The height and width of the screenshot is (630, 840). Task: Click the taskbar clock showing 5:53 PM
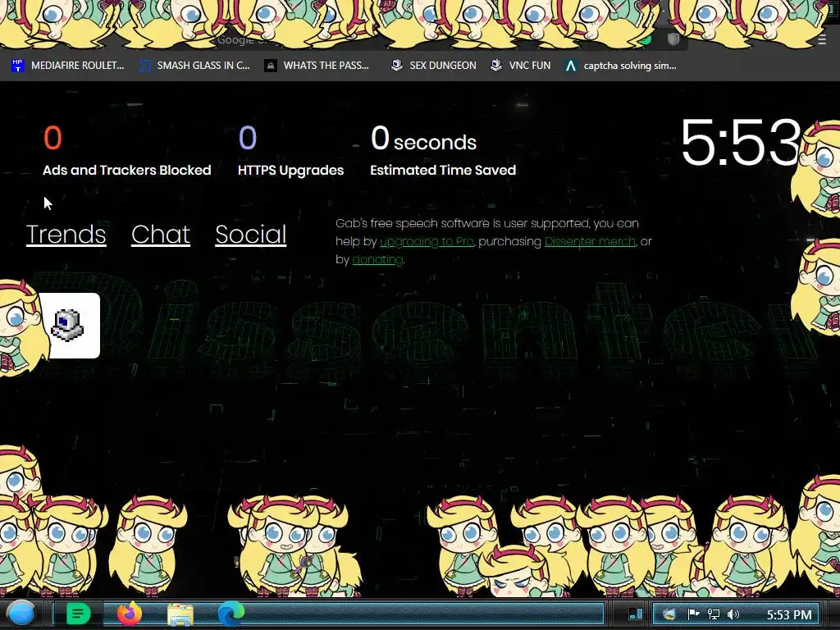point(789,615)
